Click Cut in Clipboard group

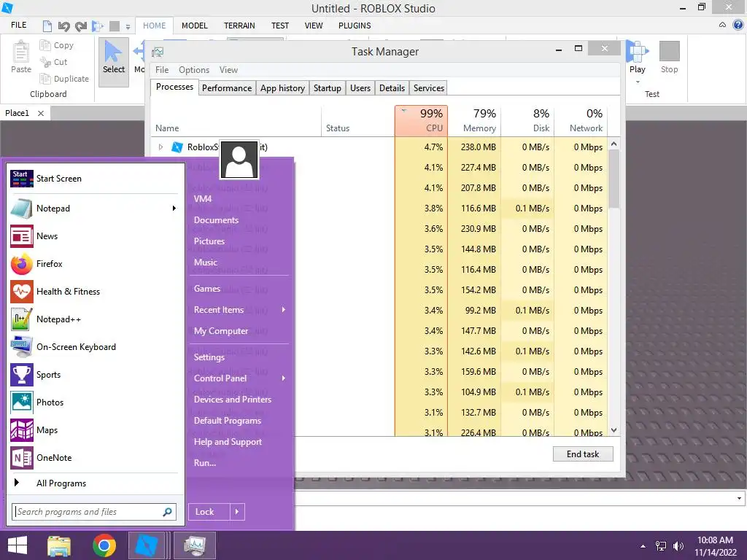53,62
